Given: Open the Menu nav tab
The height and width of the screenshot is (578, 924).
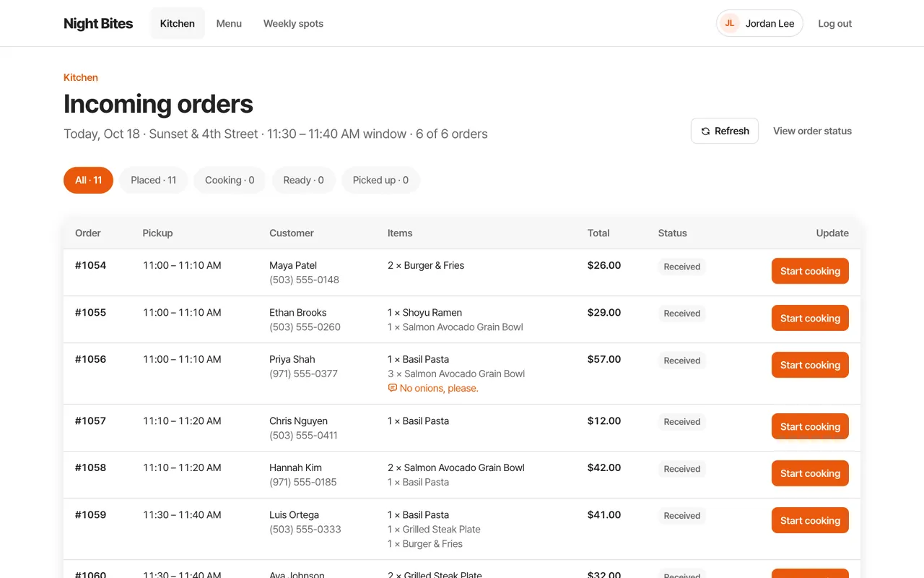Looking at the screenshot, I should click(229, 23).
